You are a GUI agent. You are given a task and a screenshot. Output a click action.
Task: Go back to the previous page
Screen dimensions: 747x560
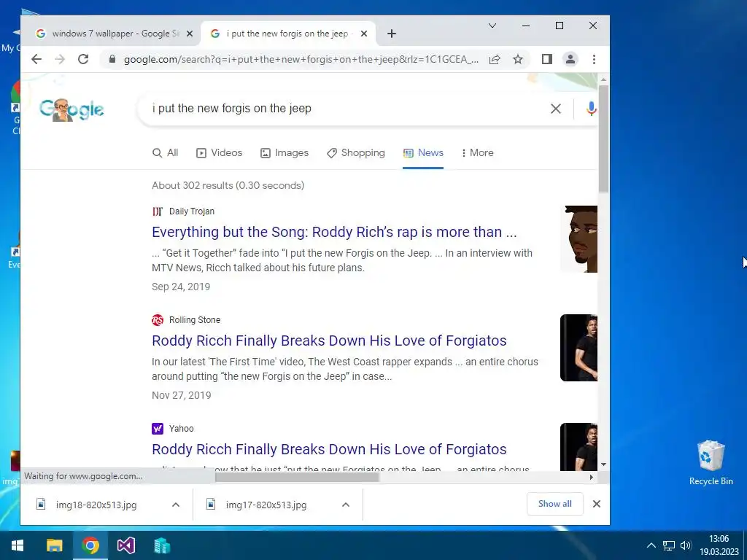[36, 59]
